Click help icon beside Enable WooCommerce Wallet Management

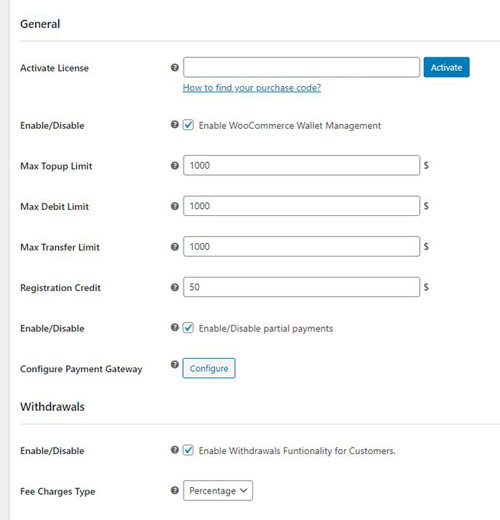point(175,125)
